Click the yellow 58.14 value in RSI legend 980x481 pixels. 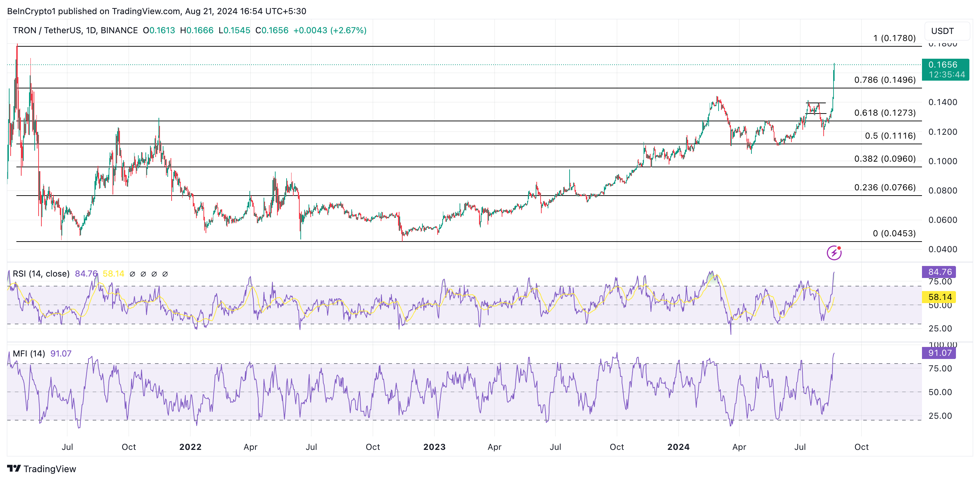pos(113,274)
